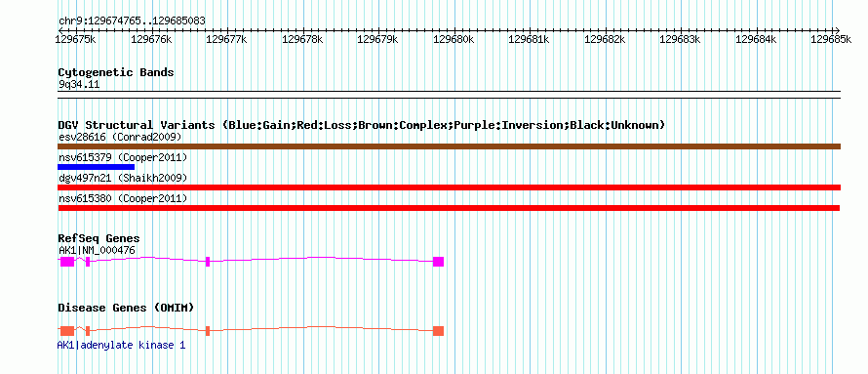This screenshot has width=868, height=374.
Task: Click the chr9:129674765..129685083 coordinate label
Action: coord(132,21)
